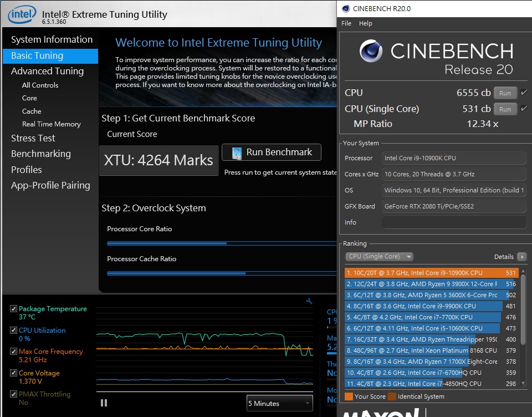
Task: Open System Information in Intel XTU
Action: (x=52, y=39)
